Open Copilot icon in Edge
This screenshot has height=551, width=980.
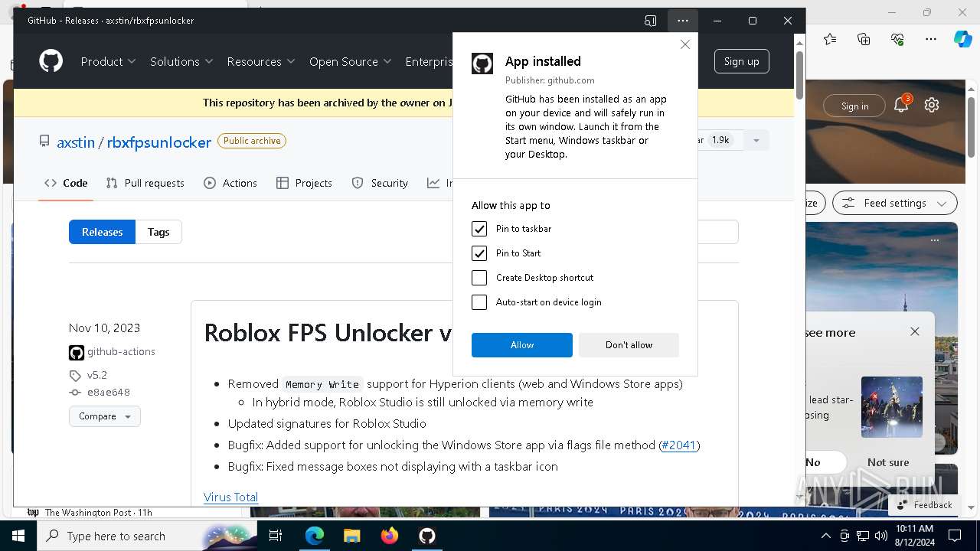click(x=962, y=39)
